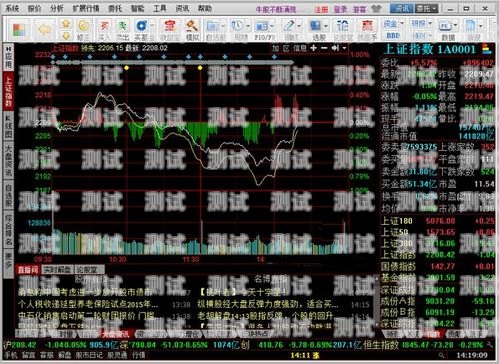Select the K线图 sidebar tab
The height and width of the screenshot is (364, 499).
pos(8,127)
